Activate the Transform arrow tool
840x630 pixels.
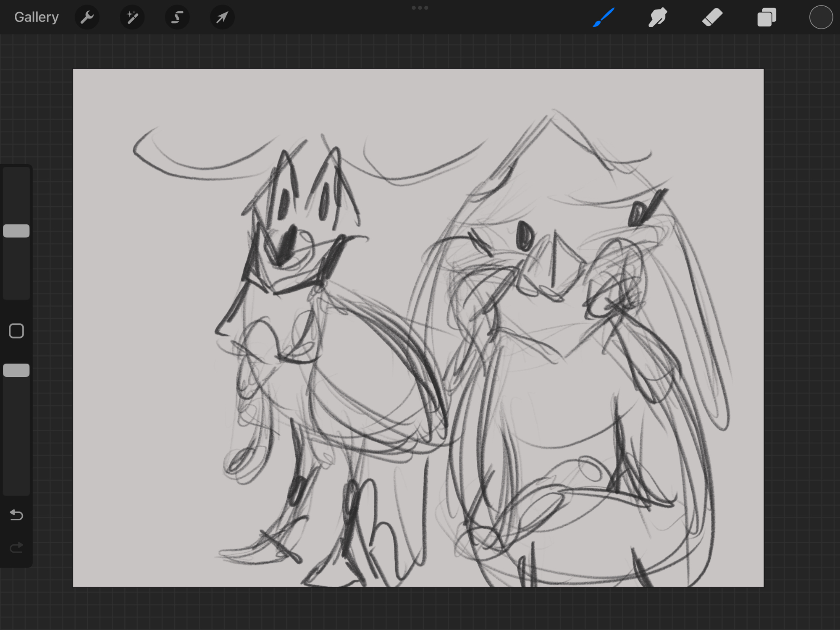(x=222, y=17)
